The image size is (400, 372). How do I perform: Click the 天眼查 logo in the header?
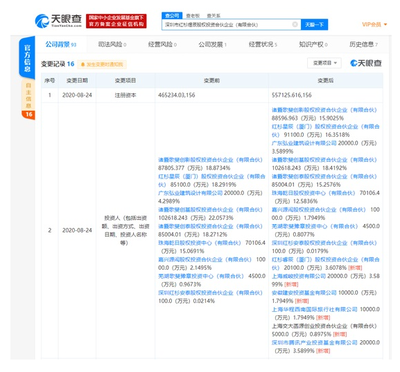[x=58, y=21]
